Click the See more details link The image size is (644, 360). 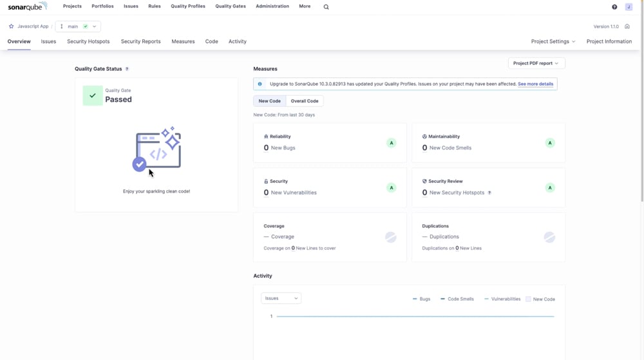click(535, 84)
